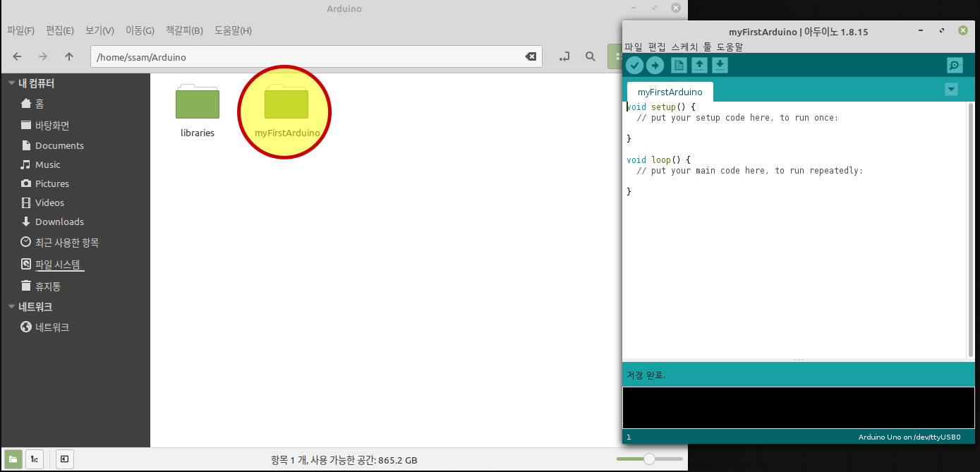The image size is (980, 472).
Task: Click the free space status bar text
Action: coord(344,460)
